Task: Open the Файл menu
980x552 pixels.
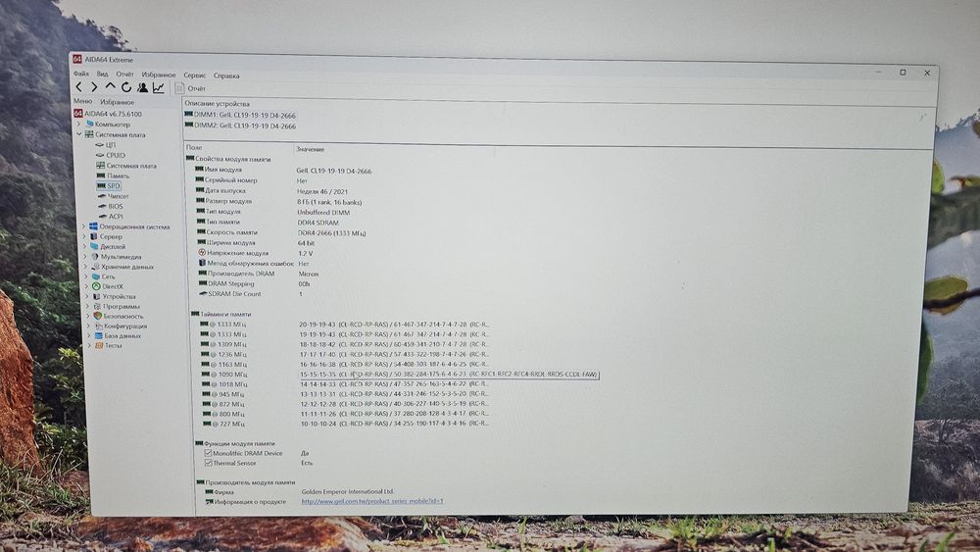Action: (x=81, y=74)
